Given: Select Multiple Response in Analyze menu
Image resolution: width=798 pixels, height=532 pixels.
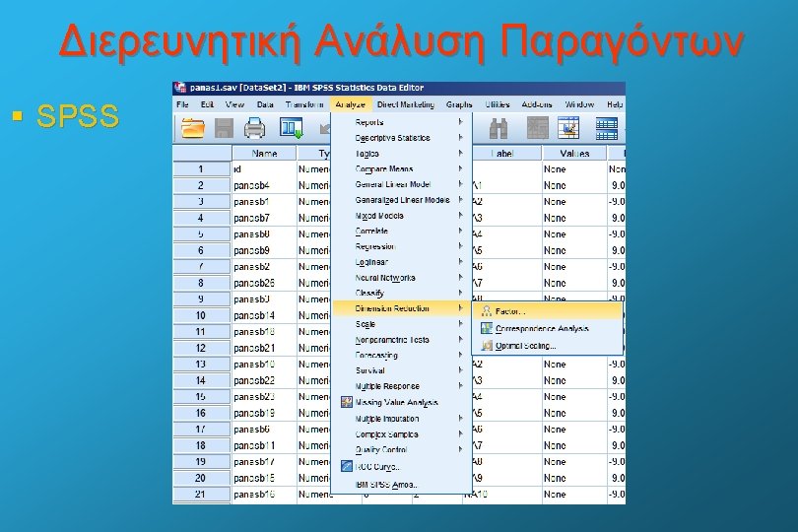Looking at the screenshot, I should pyautogui.click(x=401, y=386).
